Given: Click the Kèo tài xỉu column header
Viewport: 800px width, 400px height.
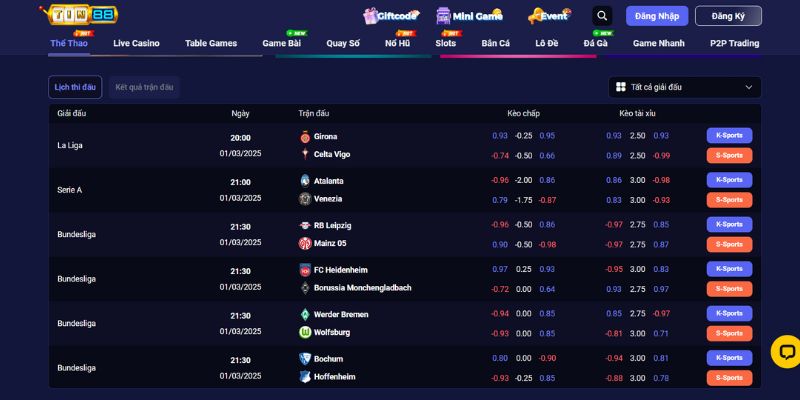Looking at the screenshot, I should (x=637, y=113).
